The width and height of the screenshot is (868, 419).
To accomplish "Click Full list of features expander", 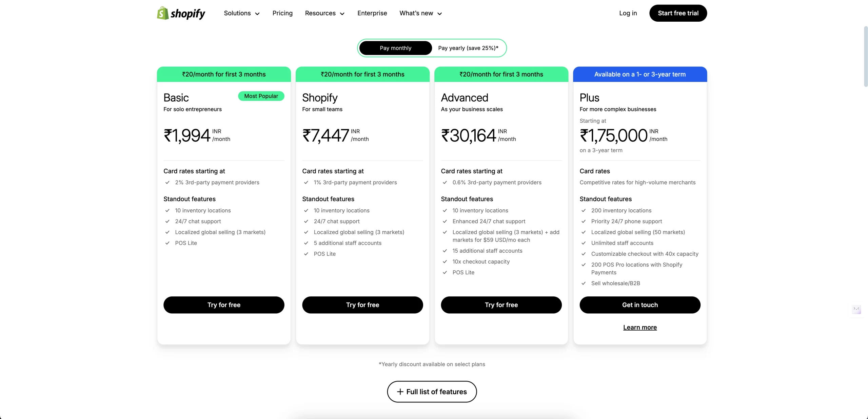I will click(x=432, y=391).
